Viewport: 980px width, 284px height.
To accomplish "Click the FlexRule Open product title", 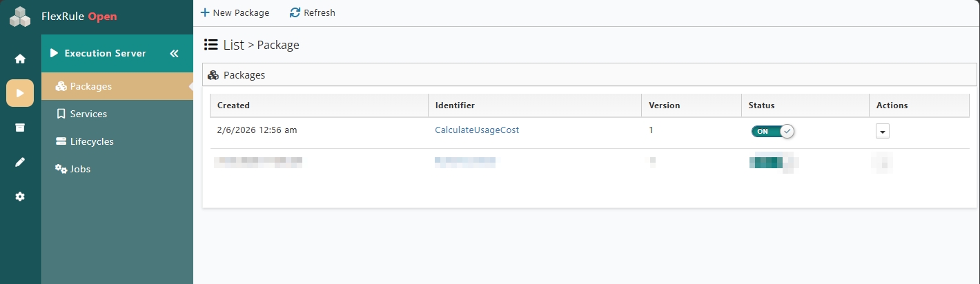I will 79,17.
